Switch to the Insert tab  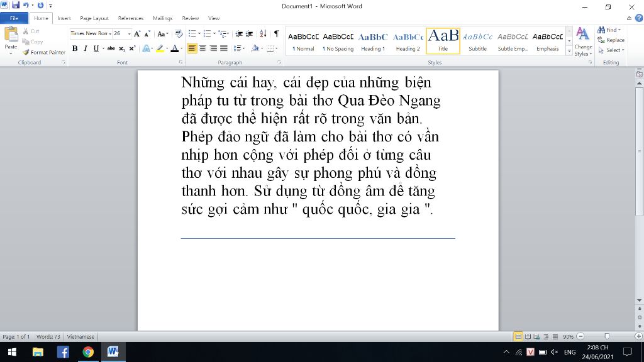(64, 18)
